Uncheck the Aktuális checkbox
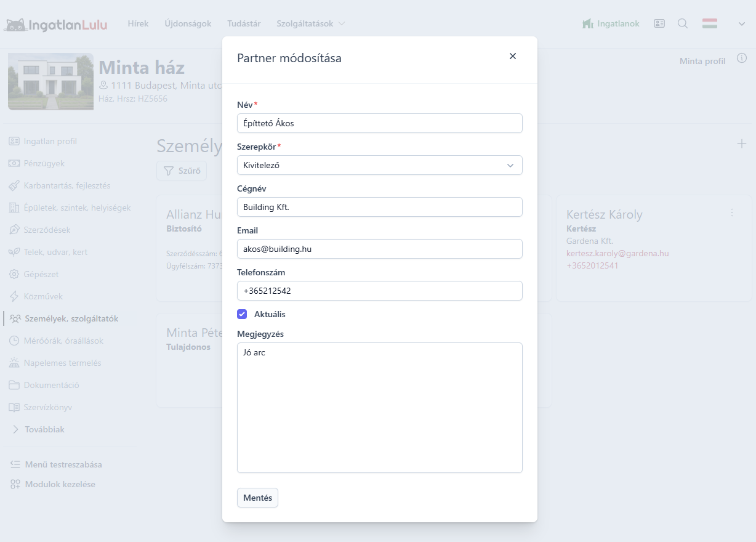This screenshot has width=756, height=542. pos(242,314)
